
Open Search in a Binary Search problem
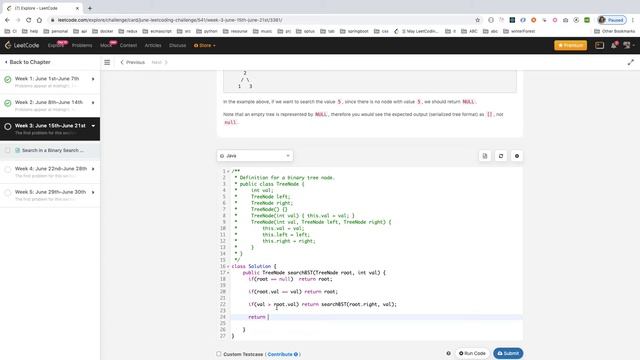click(53, 150)
